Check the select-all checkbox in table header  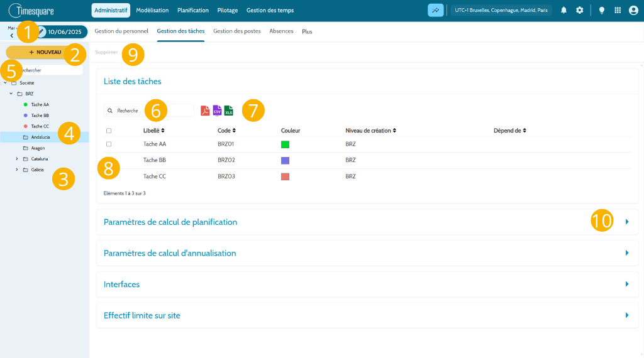[x=109, y=131]
